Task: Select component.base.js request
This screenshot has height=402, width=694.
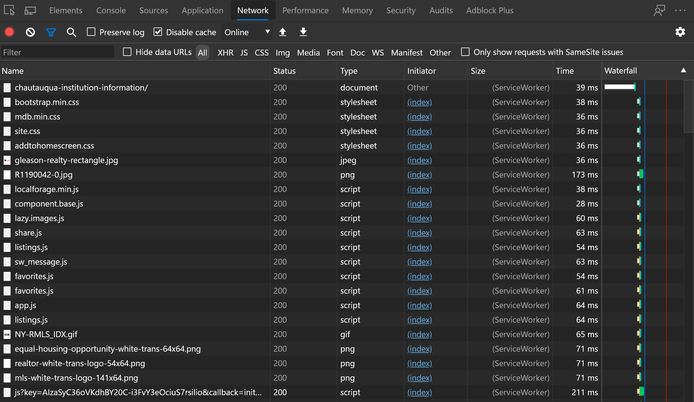Action: pyautogui.click(x=49, y=204)
